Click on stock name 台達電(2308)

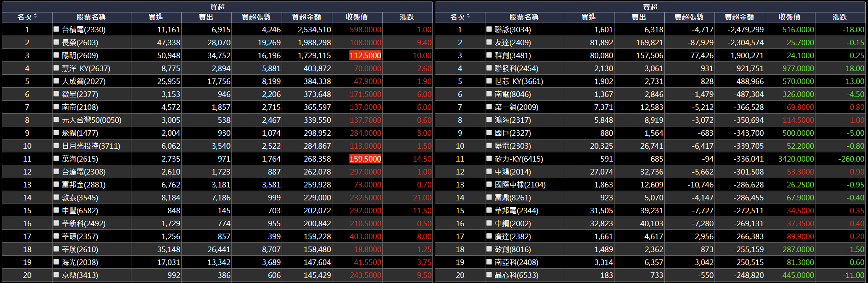click(83, 172)
